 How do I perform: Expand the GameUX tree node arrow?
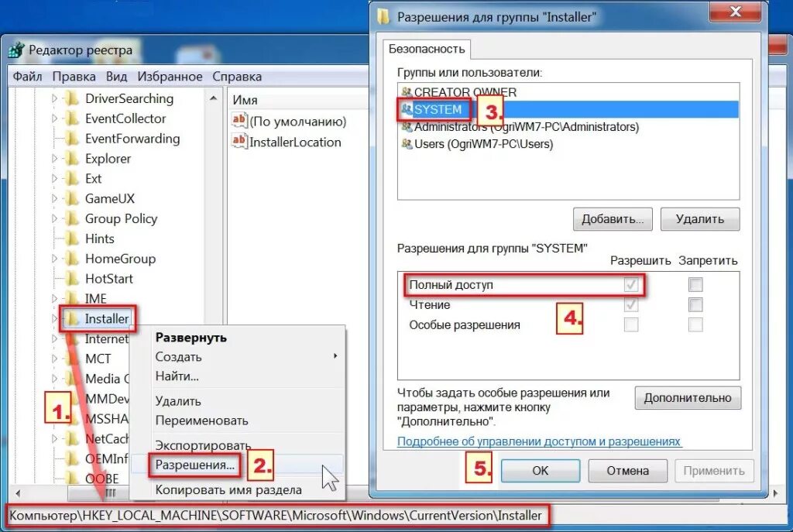[x=55, y=198]
